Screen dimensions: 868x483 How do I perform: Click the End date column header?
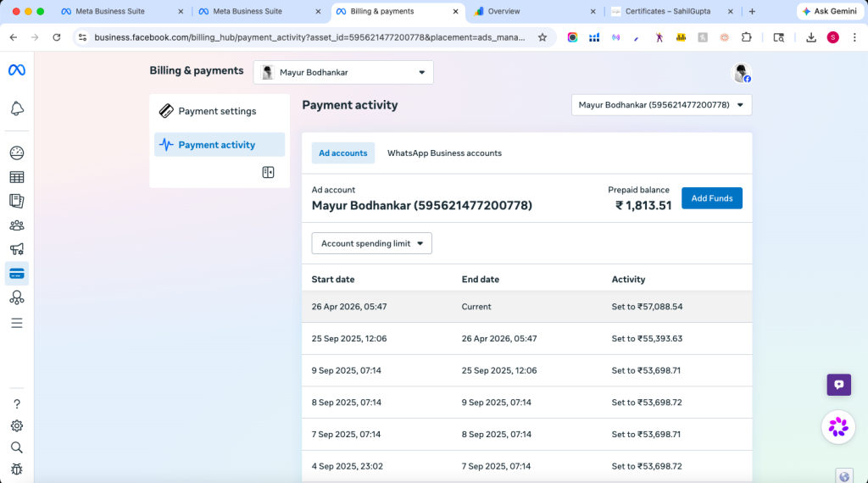pos(480,280)
